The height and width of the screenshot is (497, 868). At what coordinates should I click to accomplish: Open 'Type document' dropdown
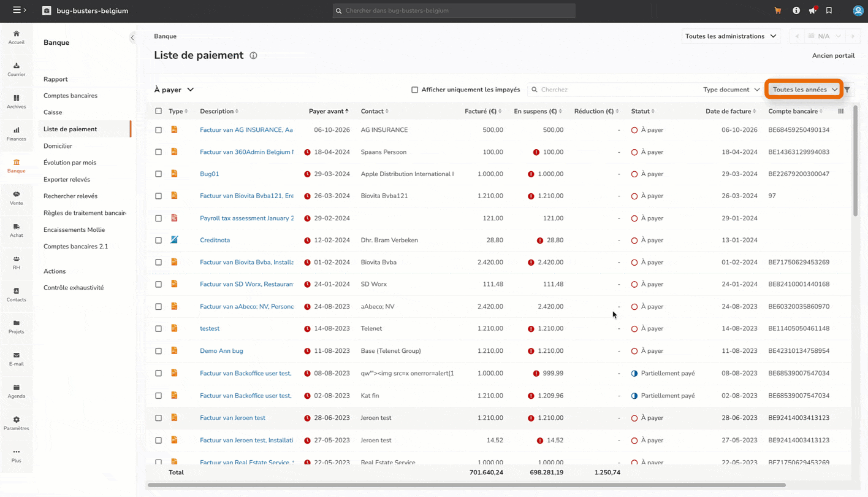pos(731,90)
